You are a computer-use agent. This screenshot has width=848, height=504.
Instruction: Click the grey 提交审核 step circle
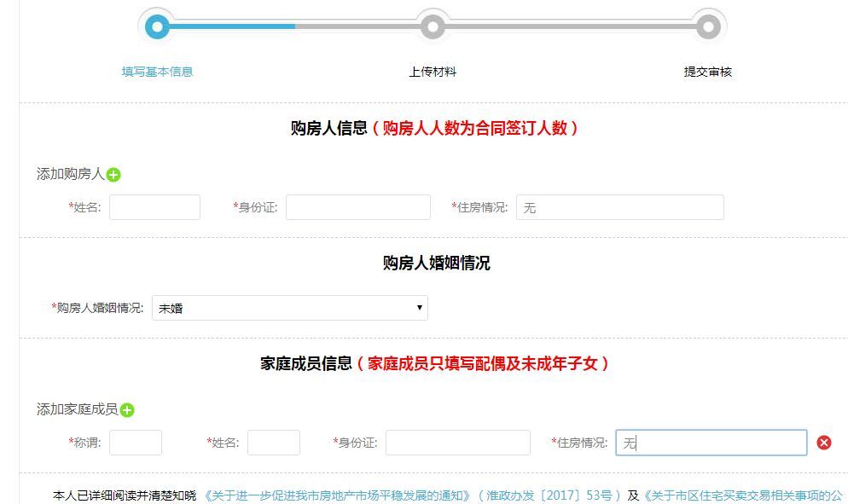point(708,26)
